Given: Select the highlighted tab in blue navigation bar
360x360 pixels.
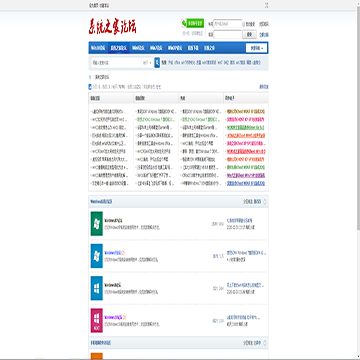Looking at the screenshot, I should pyautogui.click(x=119, y=48).
